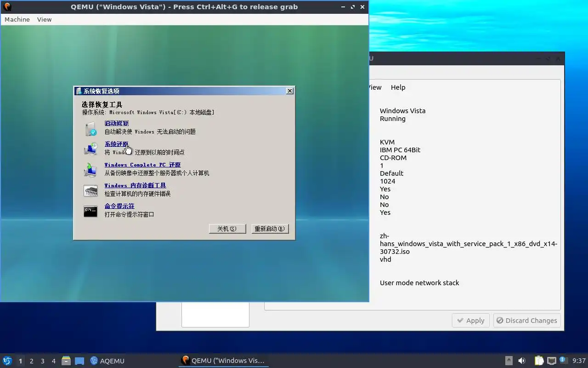Image resolution: width=588 pixels, height=368 pixels.
Task: Click the Startup Repair icon (启动修复)
Action: (90, 128)
